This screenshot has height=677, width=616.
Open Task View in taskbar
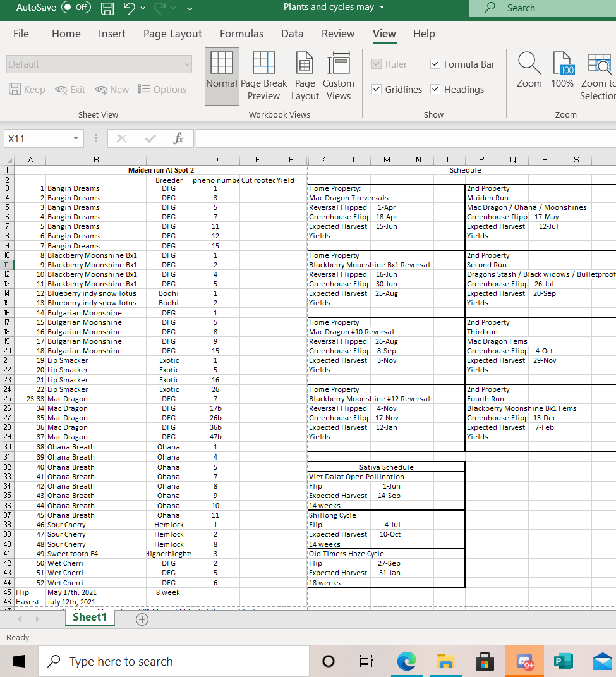[x=366, y=661]
